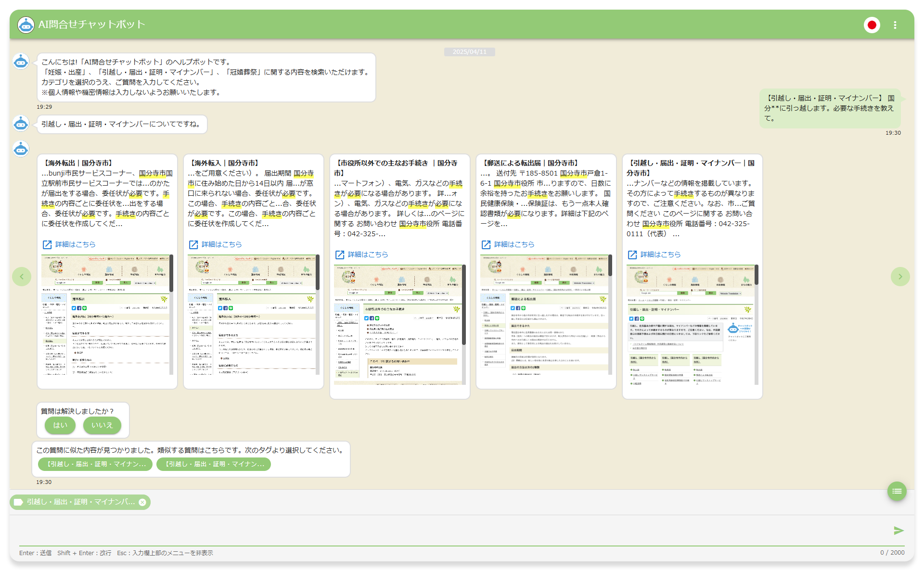Click the 19:30 timestamp under user message

[893, 133]
